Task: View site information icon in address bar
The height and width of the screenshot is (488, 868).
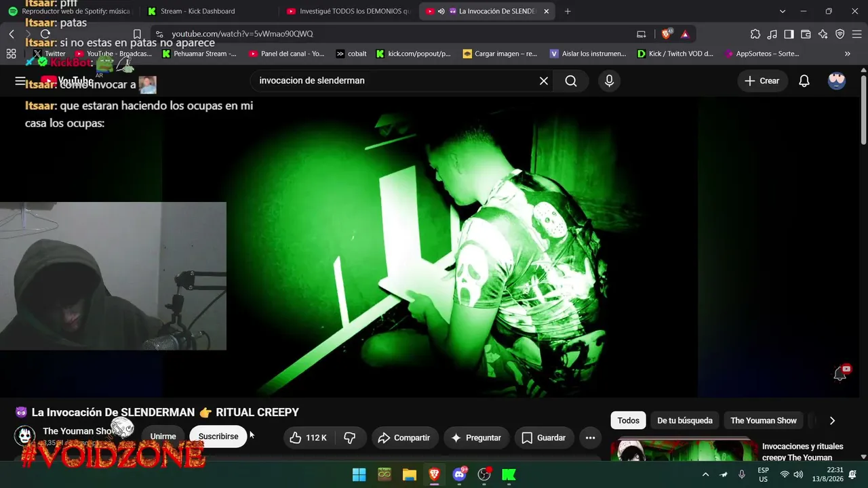Action: 159,34
